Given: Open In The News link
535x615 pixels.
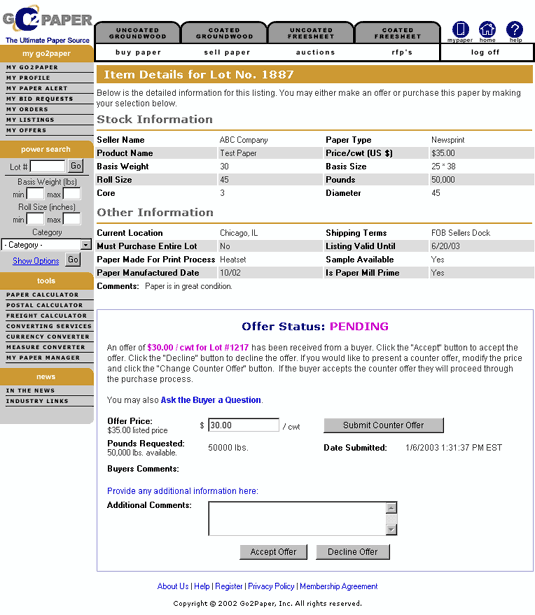Looking at the screenshot, I should [x=30, y=391].
